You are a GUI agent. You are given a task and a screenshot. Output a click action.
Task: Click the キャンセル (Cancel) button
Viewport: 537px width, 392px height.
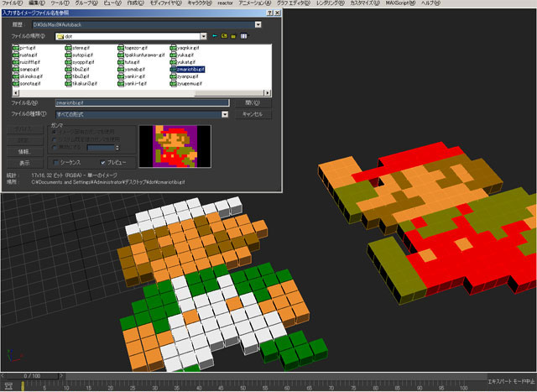[253, 114]
